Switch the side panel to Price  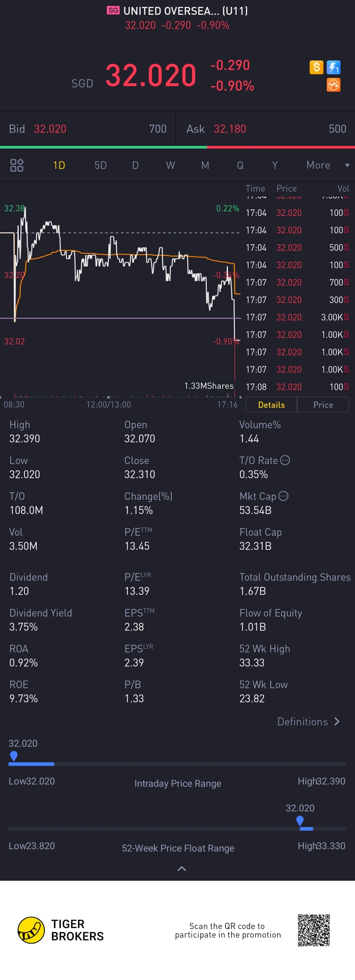(323, 405)
